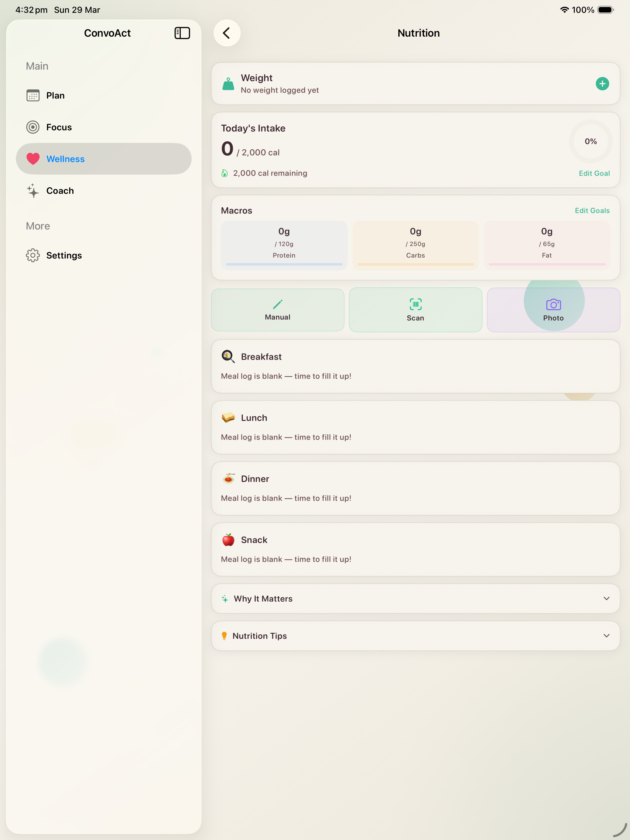Open the Coach menu item

coord(104,191)
